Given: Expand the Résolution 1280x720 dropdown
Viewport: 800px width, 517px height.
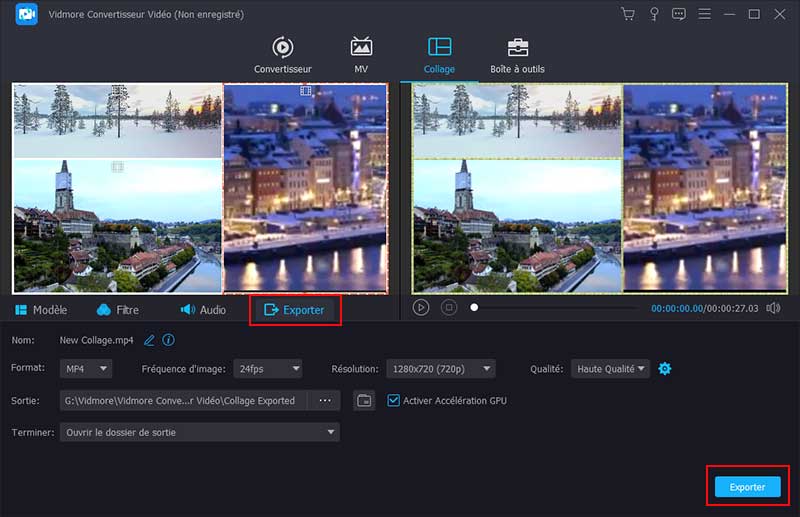Looking at the screenshot, I should click(443, 369).
